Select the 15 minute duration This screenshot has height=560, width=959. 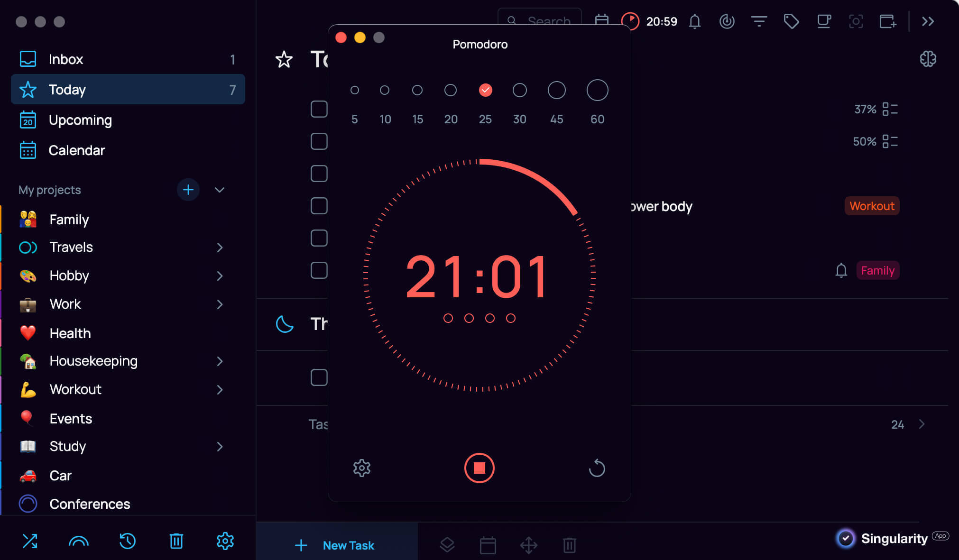click(x=417, y=90)
